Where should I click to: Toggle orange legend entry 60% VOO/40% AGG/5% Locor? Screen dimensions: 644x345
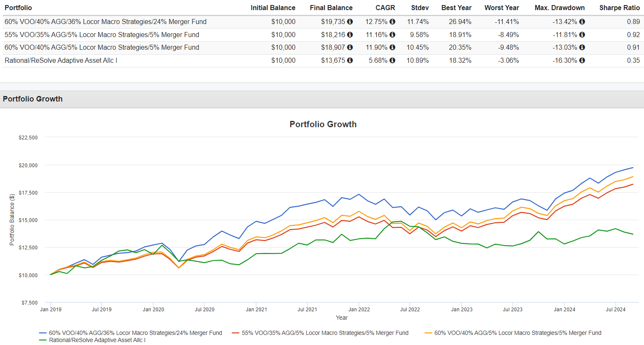coord(513,333)
